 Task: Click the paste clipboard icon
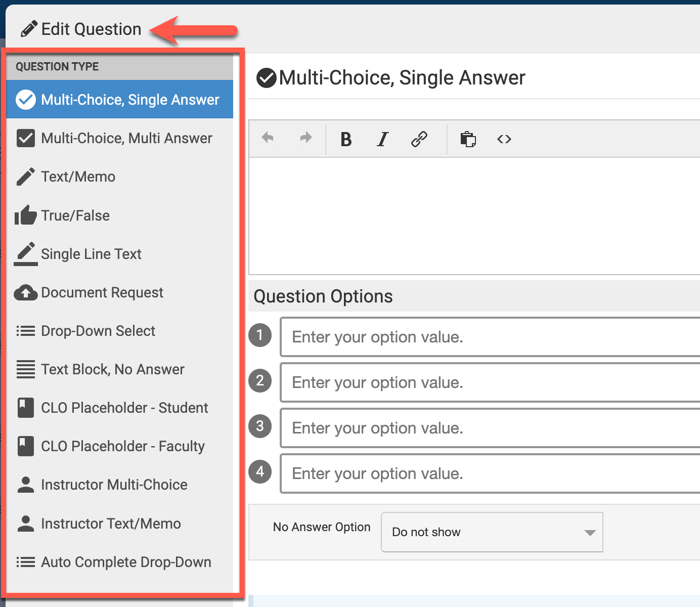[x=468, y=139]
